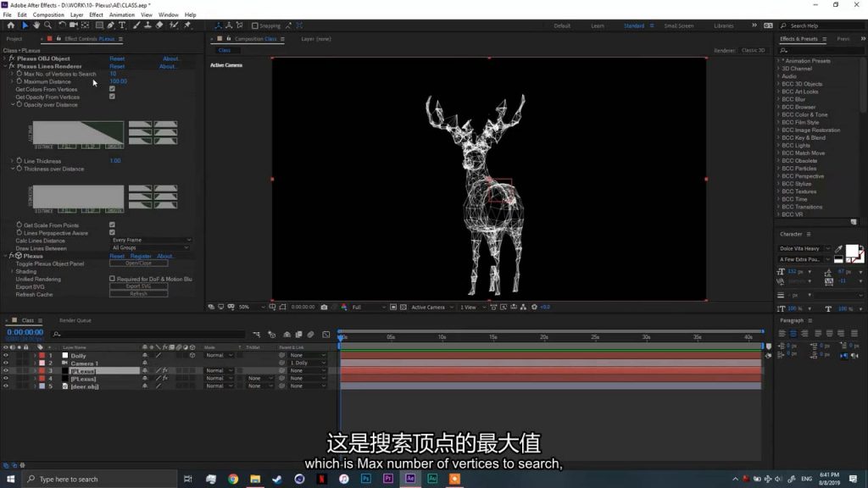Click the Character panel fill color swatch
Image resolution: width=868 pixels, height=488 pixels.
click(852, 251)
